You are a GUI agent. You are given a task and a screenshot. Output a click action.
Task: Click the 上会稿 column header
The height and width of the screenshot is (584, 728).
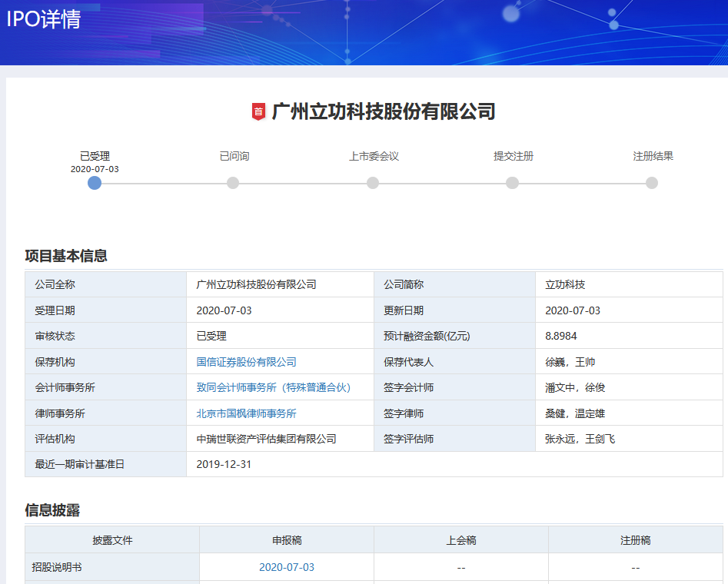[461, 540]
